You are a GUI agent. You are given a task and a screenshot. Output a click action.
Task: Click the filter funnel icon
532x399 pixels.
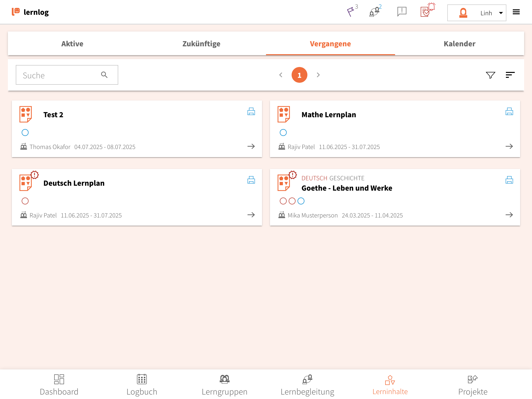[x=490, y=75]
